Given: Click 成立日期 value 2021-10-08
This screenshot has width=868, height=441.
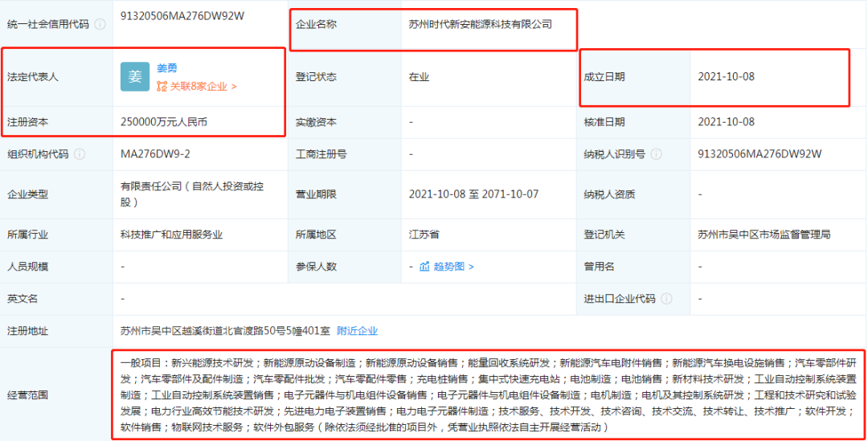Looking at the screenshot, I should pyautogui.click(x=726, y=76).
